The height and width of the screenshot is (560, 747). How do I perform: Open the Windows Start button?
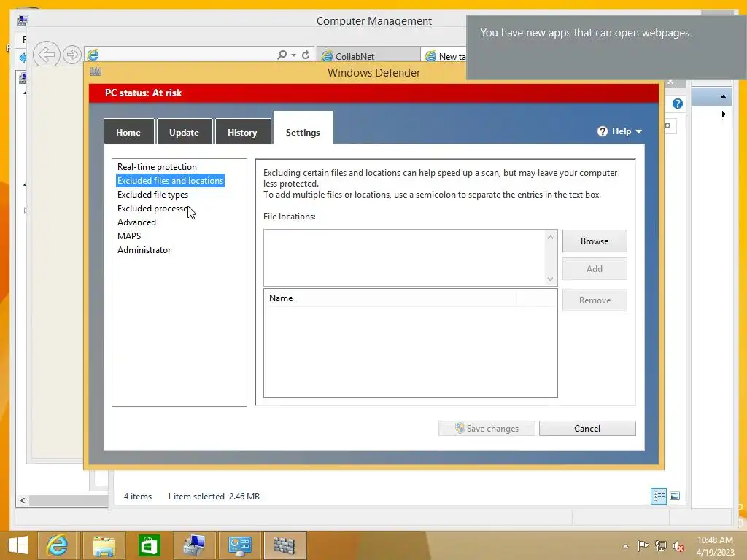pos(18,545)
